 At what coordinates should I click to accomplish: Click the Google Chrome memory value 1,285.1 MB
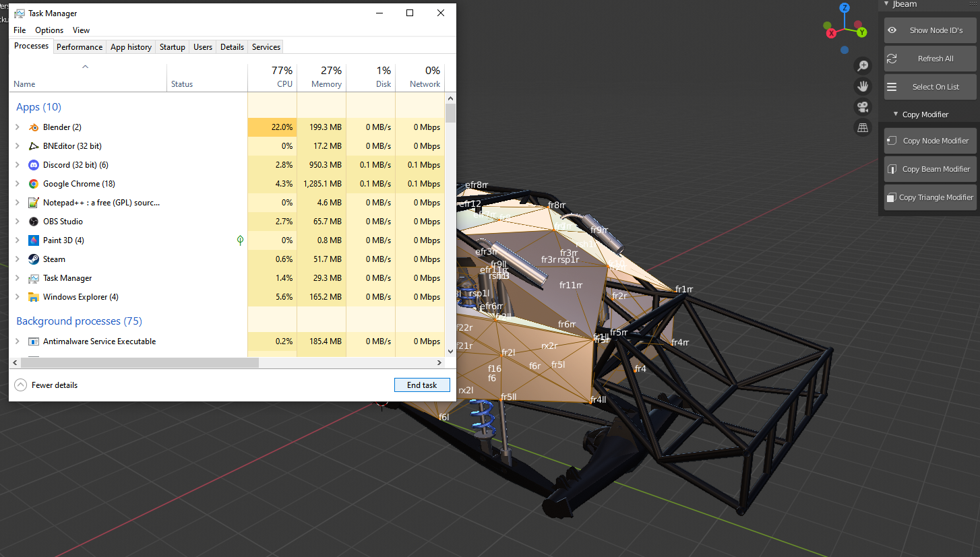point(323,184)
